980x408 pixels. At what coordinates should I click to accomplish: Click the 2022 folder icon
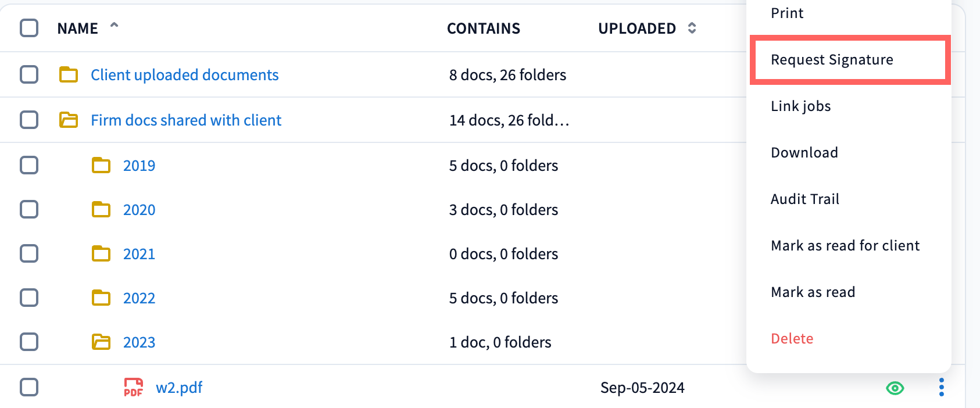[x=101, y=298]
